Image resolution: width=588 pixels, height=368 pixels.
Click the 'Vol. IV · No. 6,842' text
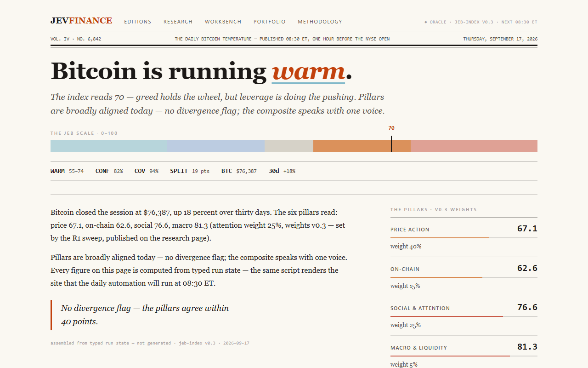pos(76,39)
